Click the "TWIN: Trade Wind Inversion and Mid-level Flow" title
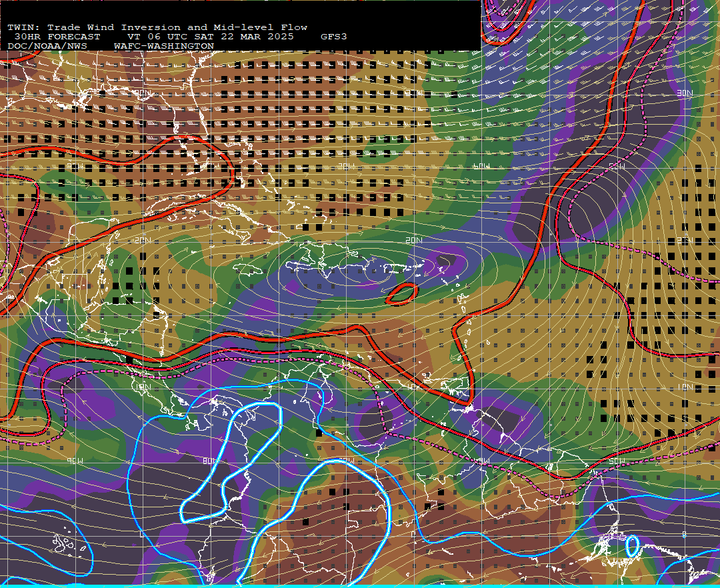The width and height of the screenshot is (720, 588). point(157,27)
